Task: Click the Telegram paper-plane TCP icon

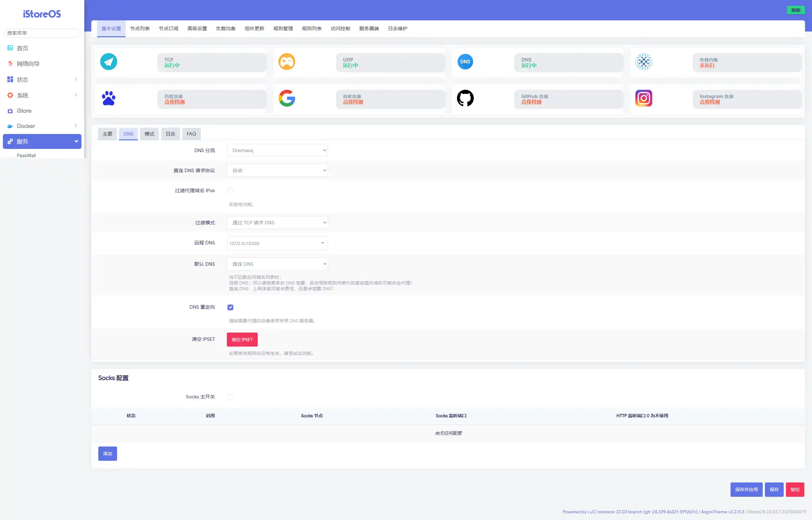Action: tap(108, 62)
